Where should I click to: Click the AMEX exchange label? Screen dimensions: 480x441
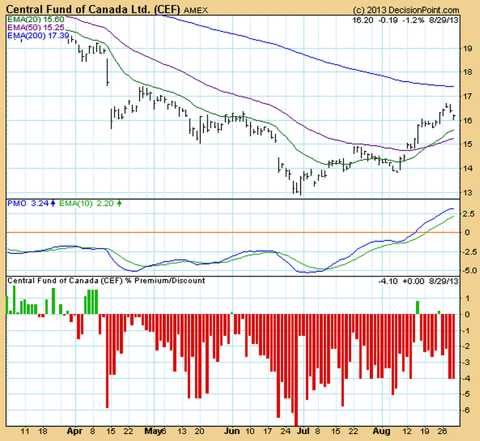(196, 11)
